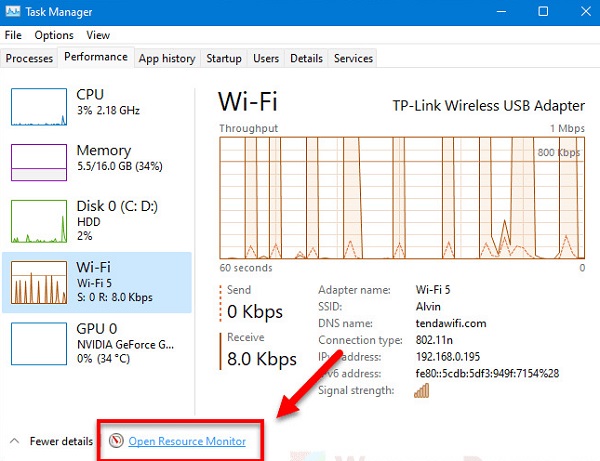
Task: Click the large Wi-Fi heading
Action: click(248, 102)
